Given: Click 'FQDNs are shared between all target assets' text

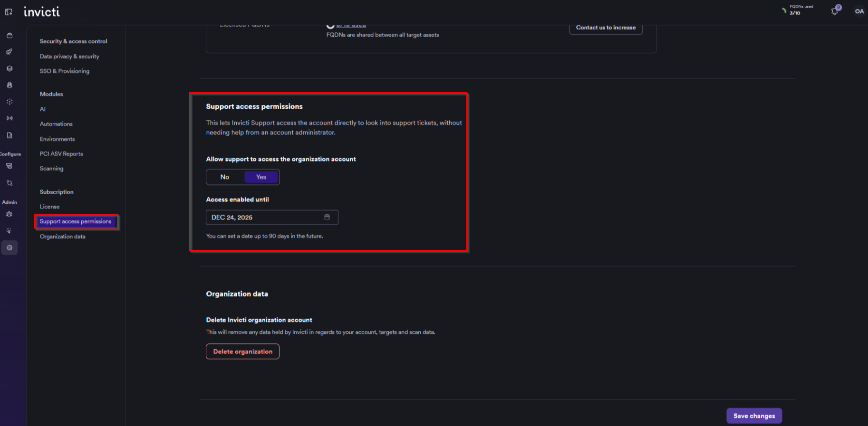Looking at the screenshot, I should click(x=383, y=35).
